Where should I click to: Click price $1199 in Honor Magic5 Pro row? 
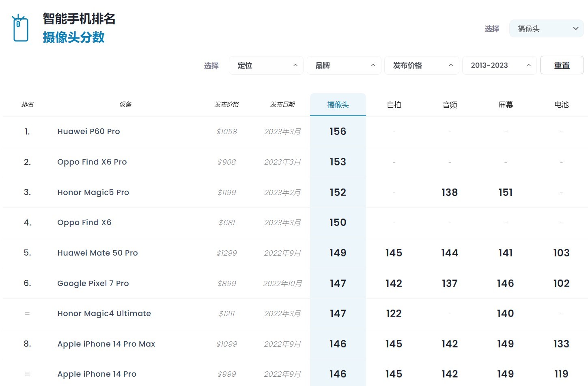coord(227,192)
